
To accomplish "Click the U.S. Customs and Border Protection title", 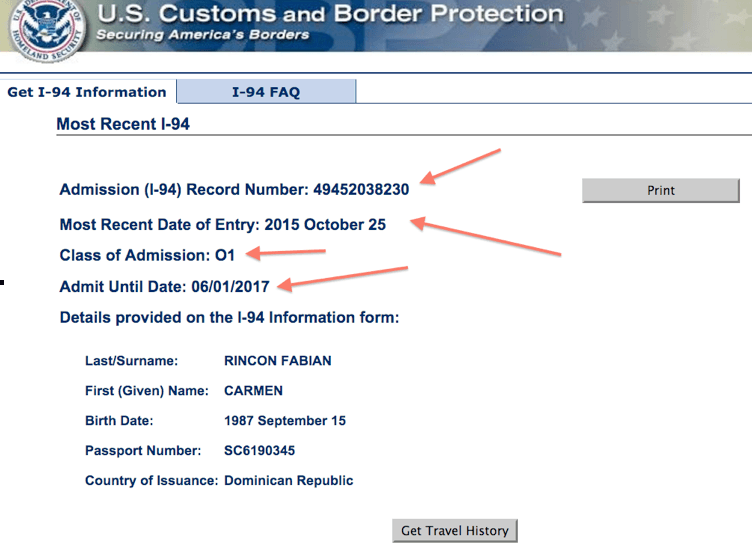I will (330, 13).
